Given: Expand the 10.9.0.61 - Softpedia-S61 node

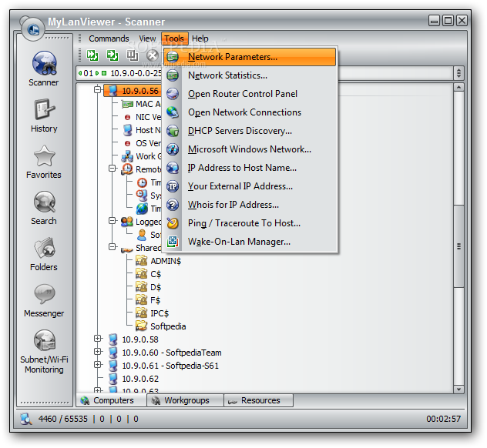Looking at the screenshot, I should click(x=98, y=365).
